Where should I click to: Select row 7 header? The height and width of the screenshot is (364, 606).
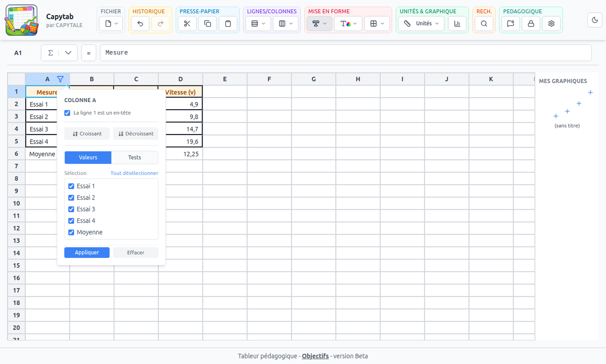point(16,166)
